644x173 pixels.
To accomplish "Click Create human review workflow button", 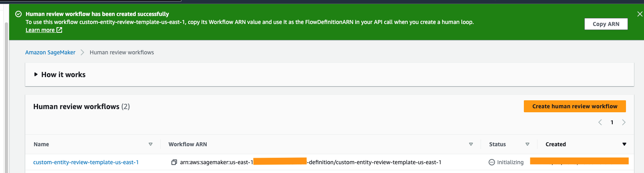I will (574, 106).
